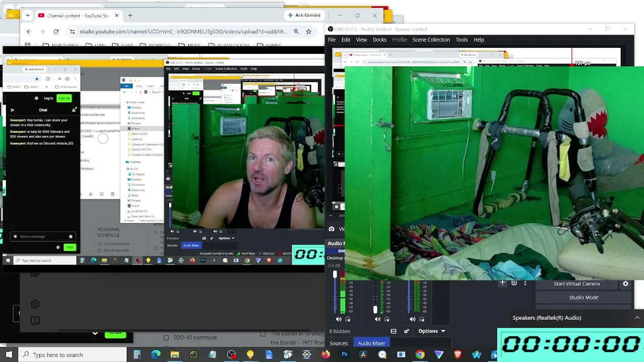Open the Help menu in OBS
644x362 pixels.
(x=478, y=40)
